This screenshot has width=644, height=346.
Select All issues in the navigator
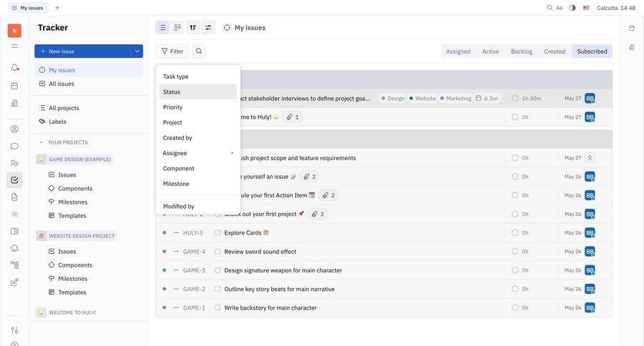(x=89, y=84)
